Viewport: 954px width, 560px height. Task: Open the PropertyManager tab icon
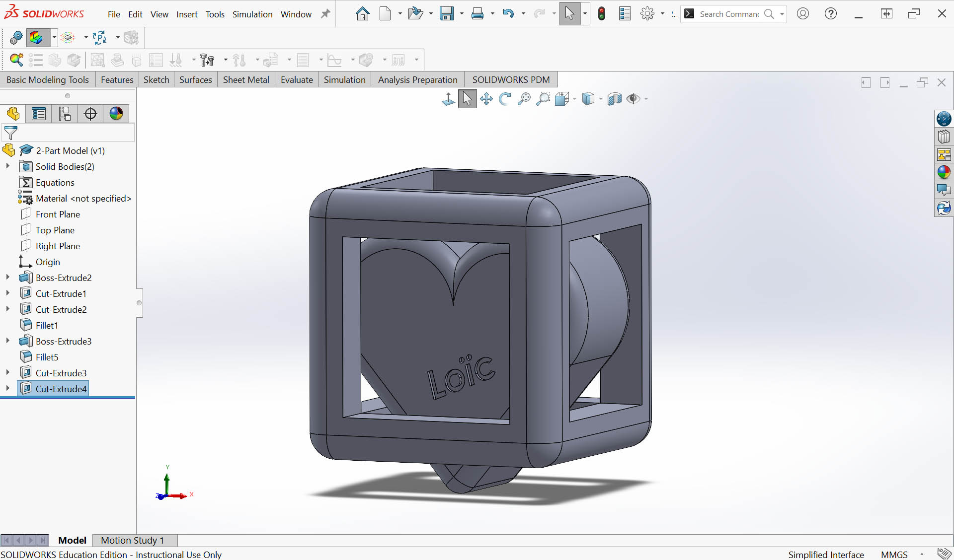pos(39,114)
